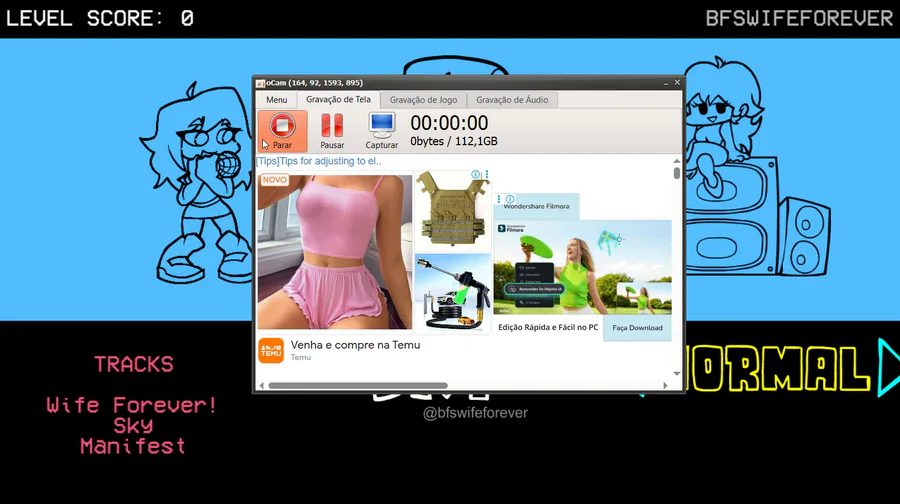Open the Tips for adjusting link
Screen dimensions: 900x504
(319, 161)
